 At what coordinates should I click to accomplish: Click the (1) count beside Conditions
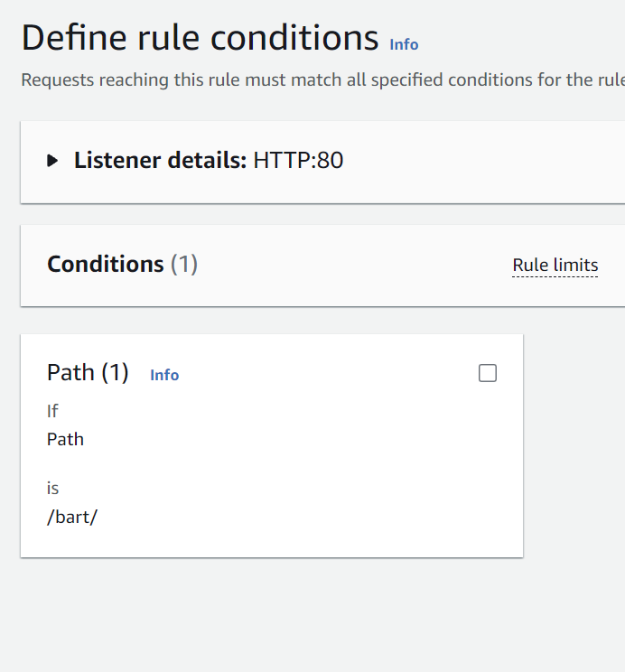[x=184, y=264]
